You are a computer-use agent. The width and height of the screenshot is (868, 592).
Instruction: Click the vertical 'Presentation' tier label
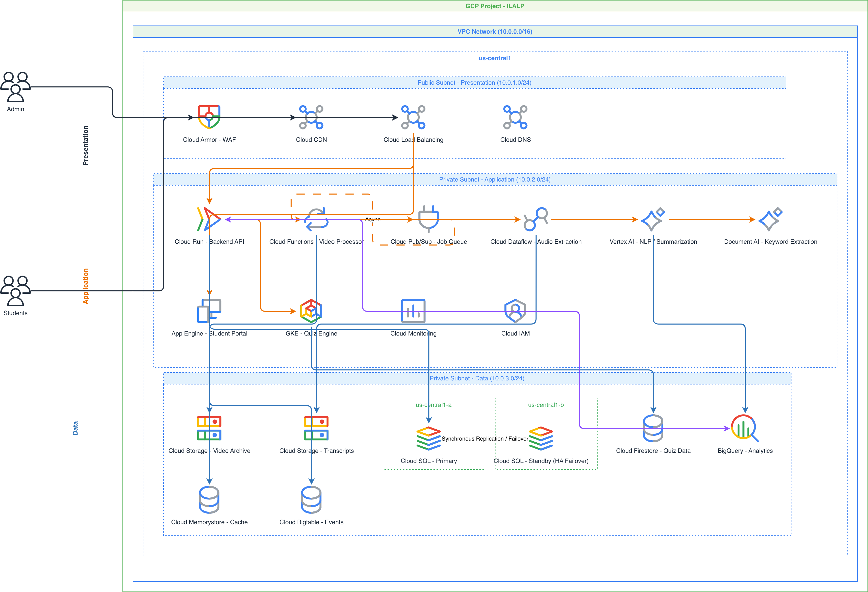coord(85,145)
